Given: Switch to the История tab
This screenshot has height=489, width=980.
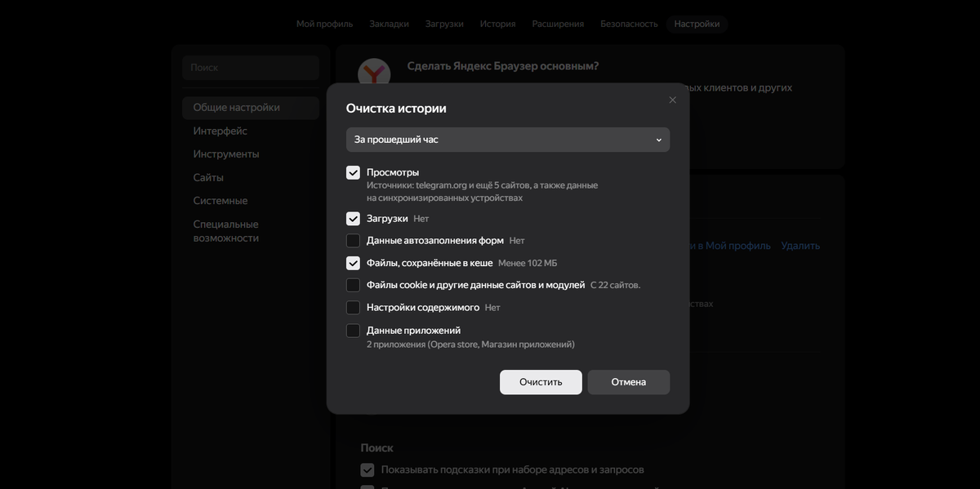Looking at the screenshot, I should 497,24.
